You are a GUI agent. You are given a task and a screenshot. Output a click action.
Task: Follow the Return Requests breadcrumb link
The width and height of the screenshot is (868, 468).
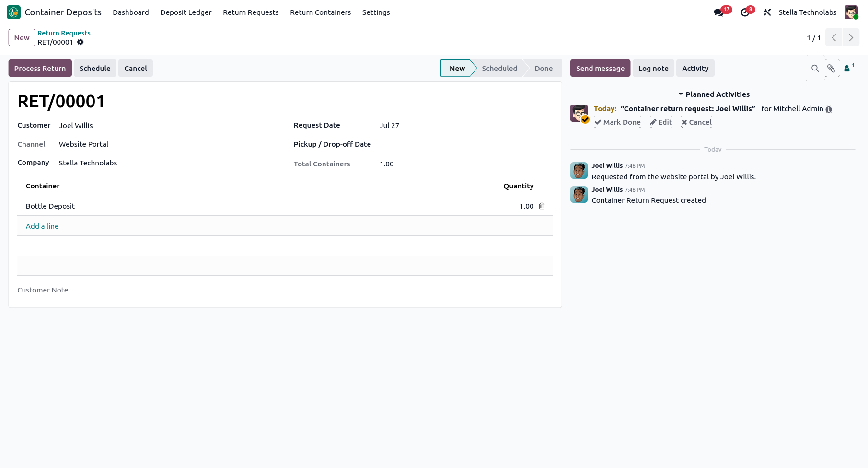(64, 33)
